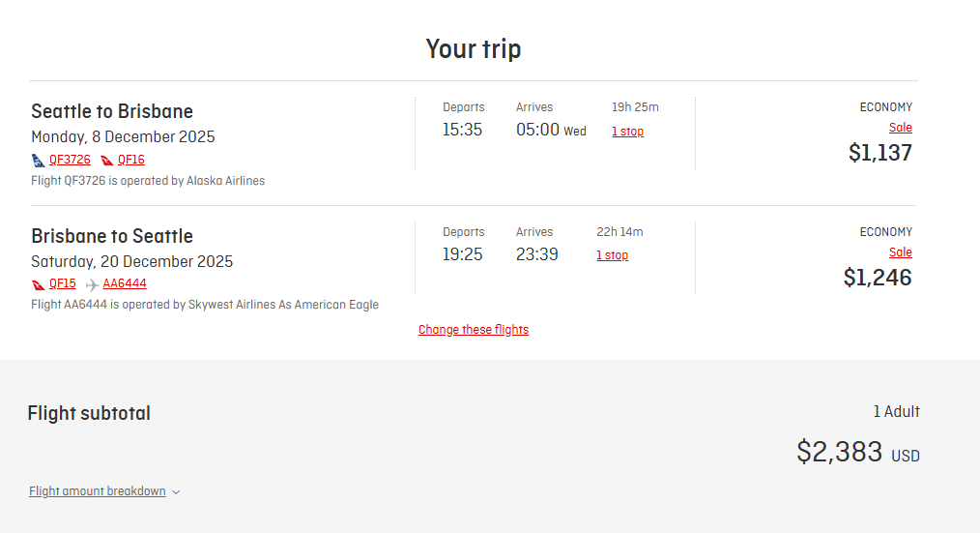The image size is (980, 533).
Task: Click the $2,383 USD flight subtotal
Action: [x=858, y=452]
